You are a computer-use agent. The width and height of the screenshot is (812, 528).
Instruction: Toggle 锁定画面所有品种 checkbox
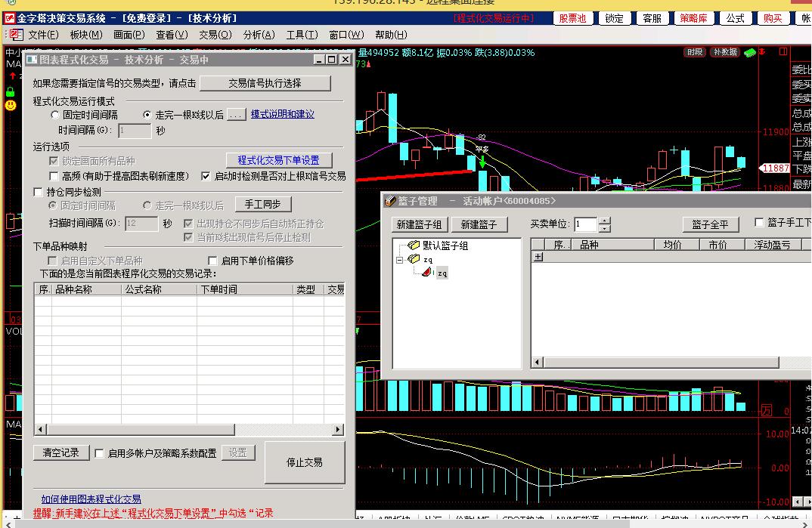(54, 161)
